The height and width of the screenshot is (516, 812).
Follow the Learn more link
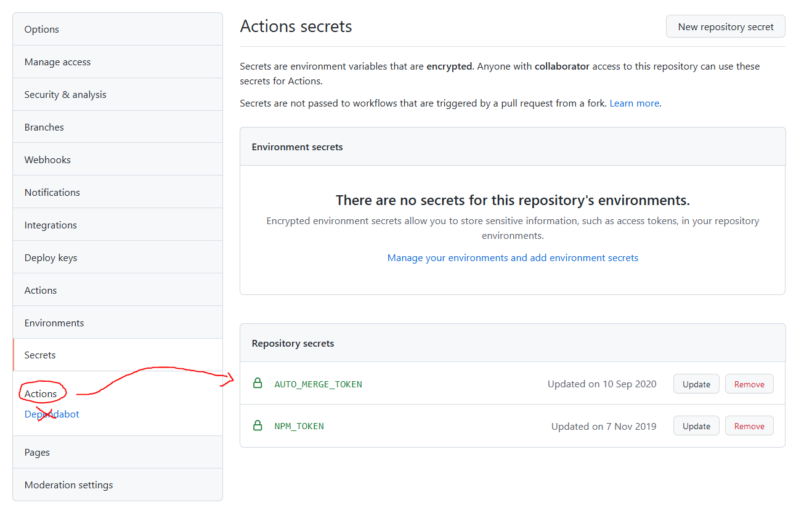click(x=635, y=103)
